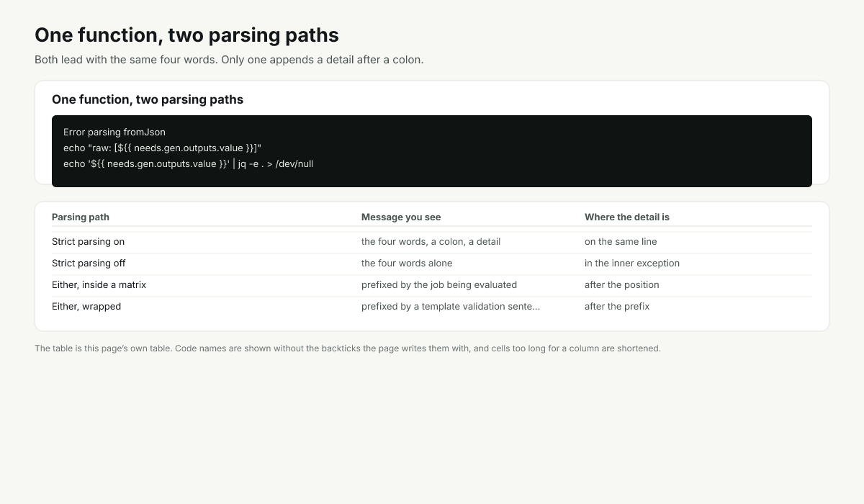The image size is (864, 504).
Task: Click the 'Strict parsing on' cell
Action: point(89,242)
